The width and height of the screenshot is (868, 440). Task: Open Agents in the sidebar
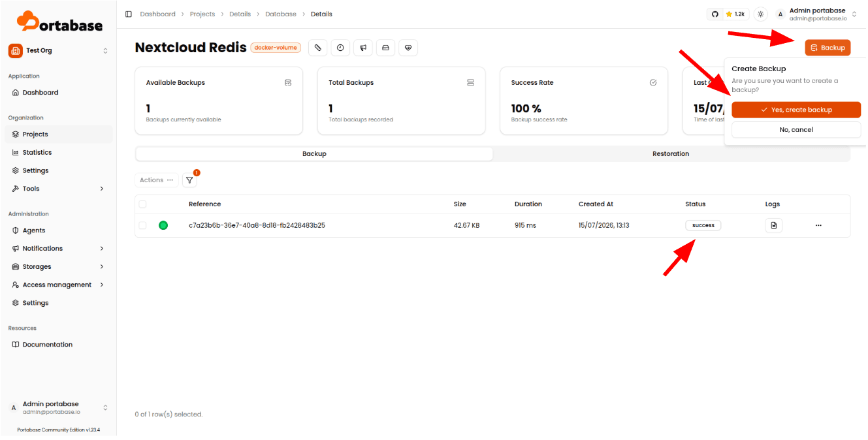pyautogui.click(x=58, y=230)
